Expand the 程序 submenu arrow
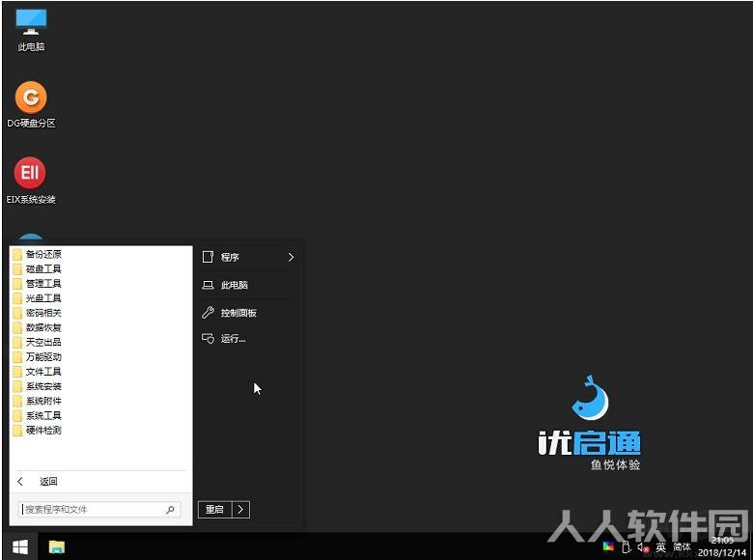Viewport: 753px width, 560px height. 291,257
